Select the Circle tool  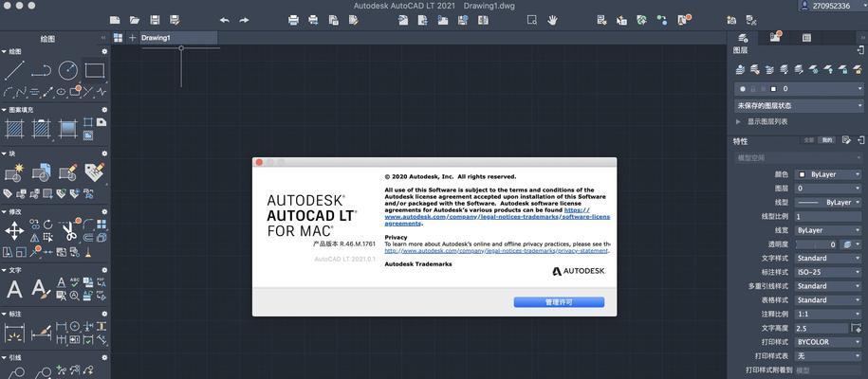point(68,70)
